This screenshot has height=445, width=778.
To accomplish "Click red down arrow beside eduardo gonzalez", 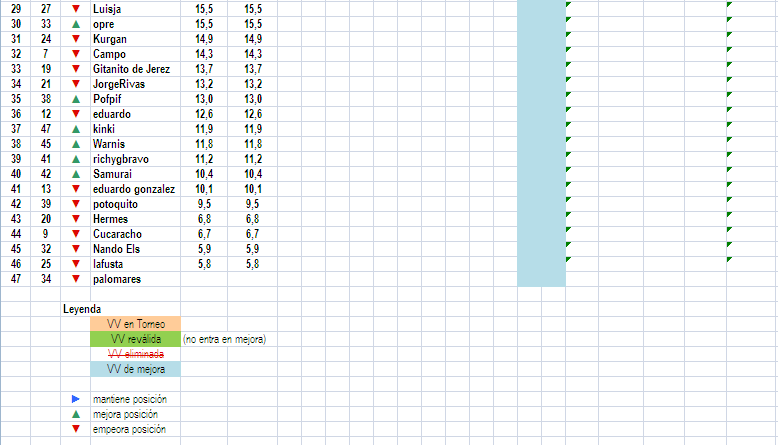I will (x=76, y=189).
